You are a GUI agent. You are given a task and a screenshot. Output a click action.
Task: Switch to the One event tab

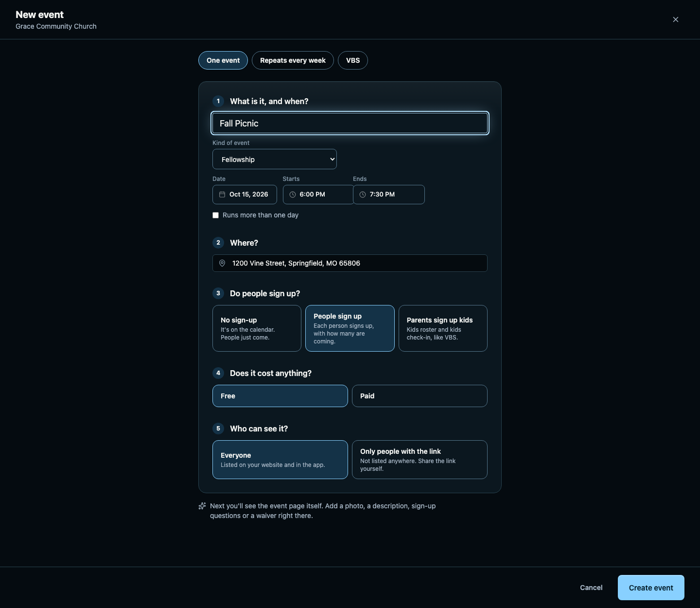point(223,60)
